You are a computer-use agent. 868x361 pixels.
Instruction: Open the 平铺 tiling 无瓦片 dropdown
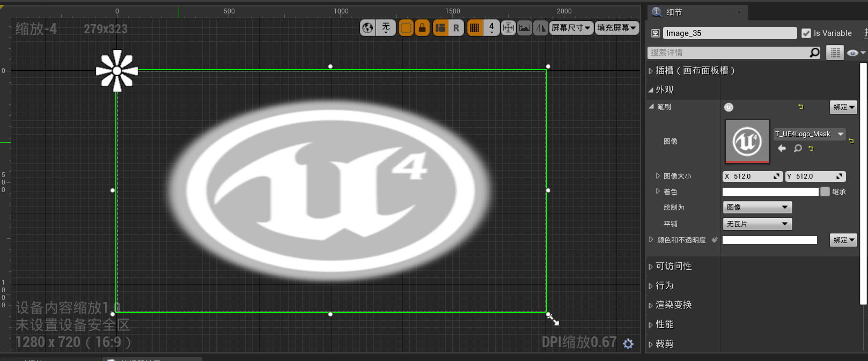(x=757, y=224)
